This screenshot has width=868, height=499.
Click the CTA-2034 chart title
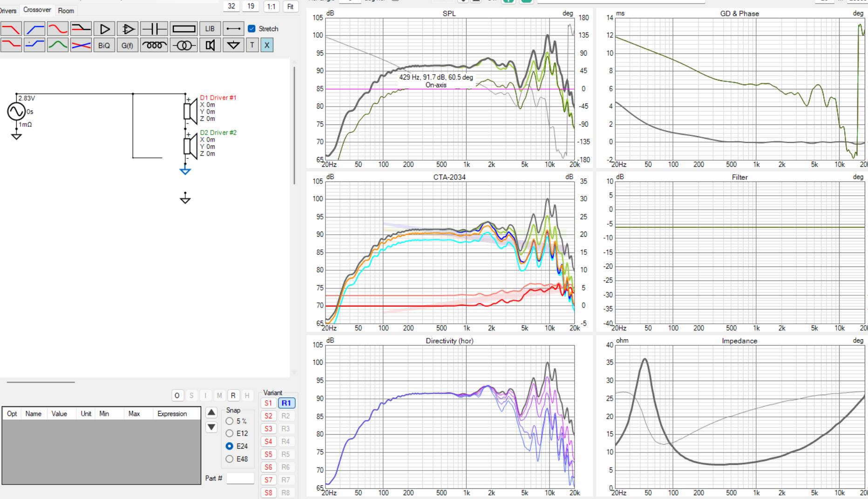pos(449,177)
